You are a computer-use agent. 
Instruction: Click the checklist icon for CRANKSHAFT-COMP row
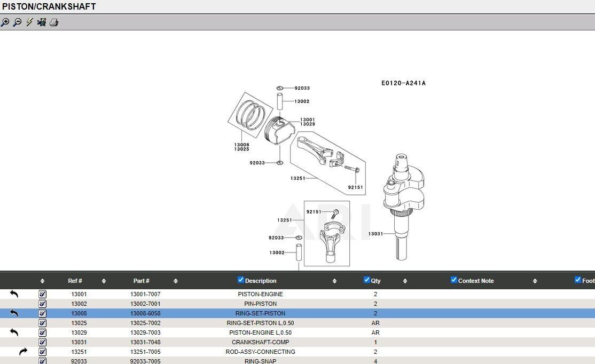coord(43,342)
